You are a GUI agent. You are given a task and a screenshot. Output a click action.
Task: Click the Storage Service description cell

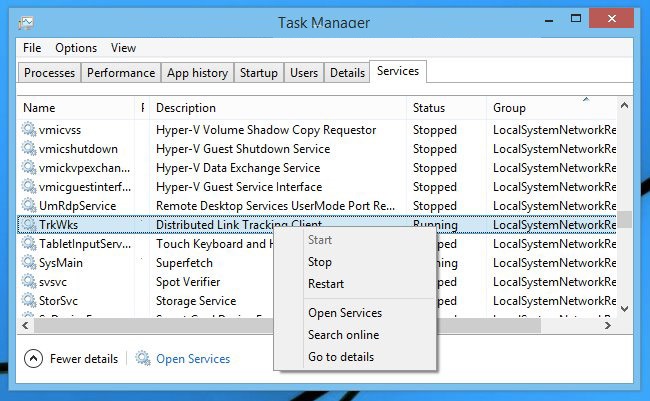click(x=196, y=301)
